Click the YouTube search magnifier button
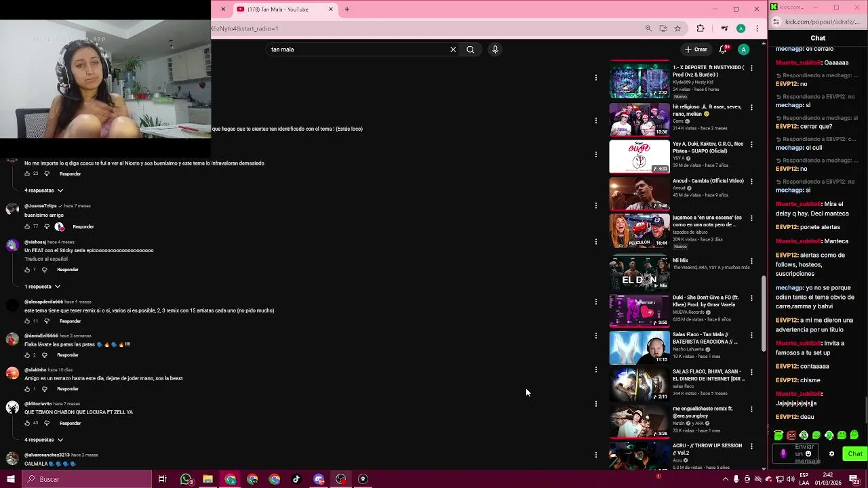 [470, 49]
